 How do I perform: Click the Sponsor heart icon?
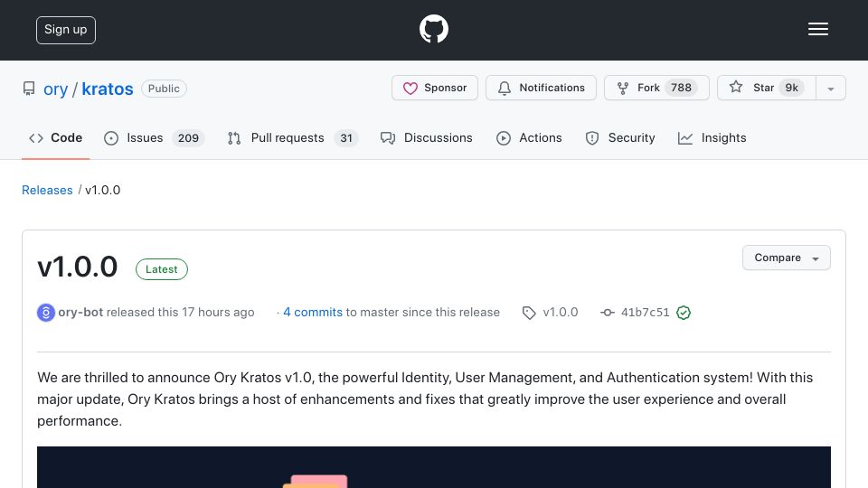pyautogui.click(x=410, y=89)
